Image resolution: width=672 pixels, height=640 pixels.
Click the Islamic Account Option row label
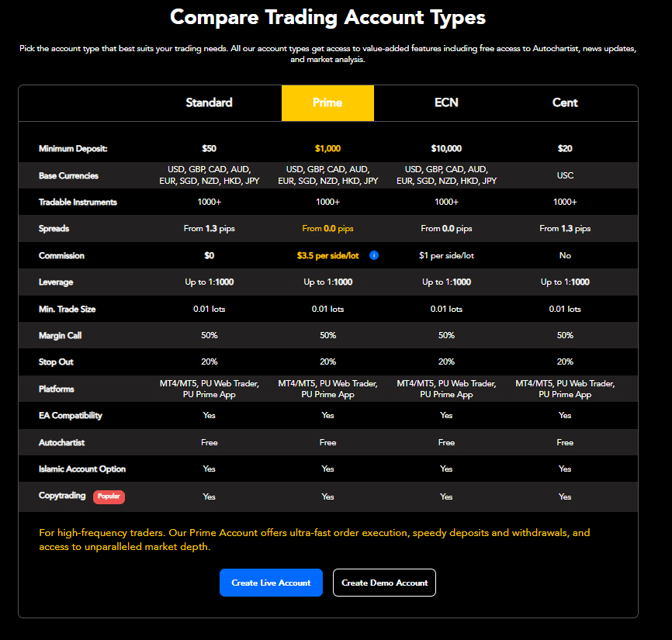(81, 469)
